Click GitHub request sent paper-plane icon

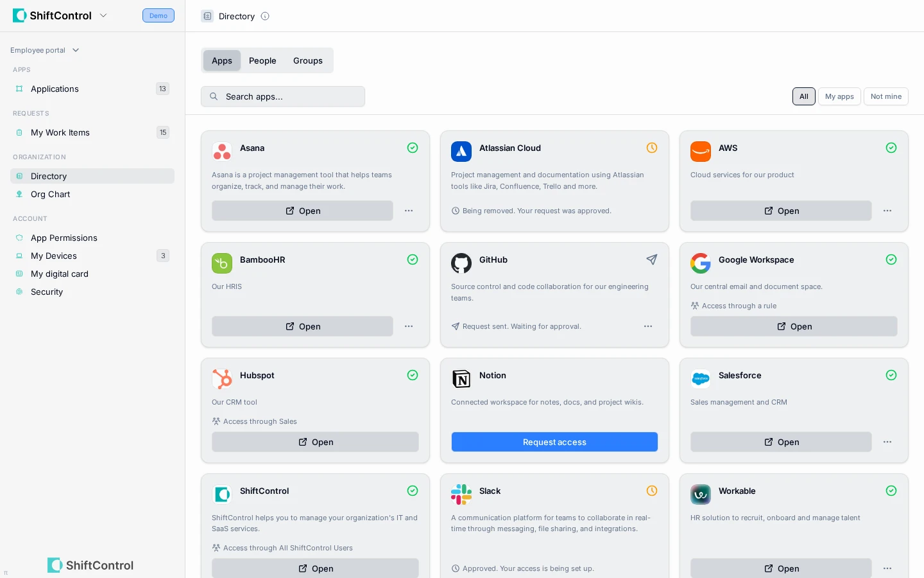pos(652,259)
